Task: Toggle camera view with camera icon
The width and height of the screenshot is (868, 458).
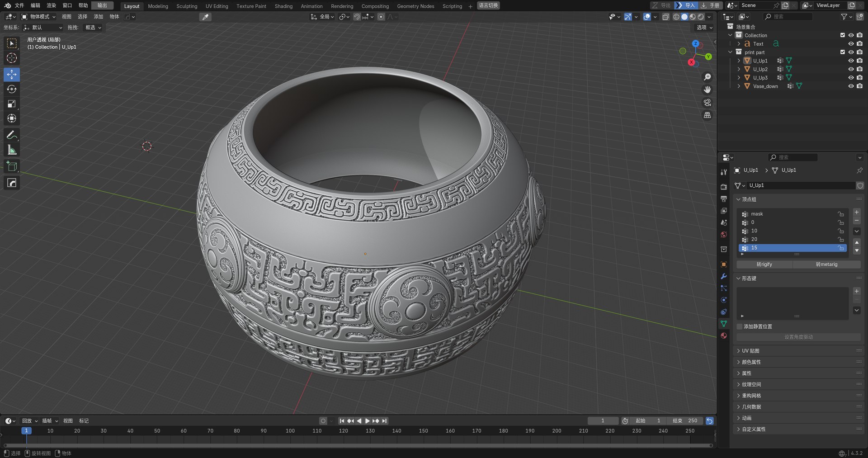Action: (x=708, y=103)
